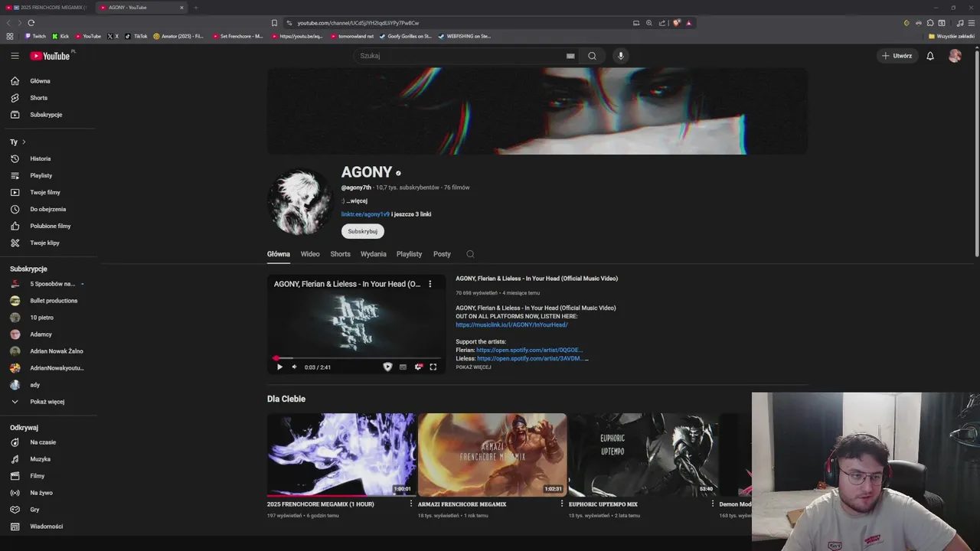Search within the AGONY channel tabs

pyautogui.click(x=470, y=254)
